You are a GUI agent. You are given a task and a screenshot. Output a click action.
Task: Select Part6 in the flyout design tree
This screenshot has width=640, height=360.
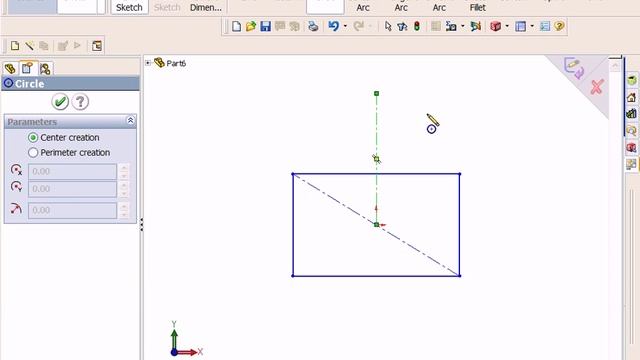click(176, 63)
